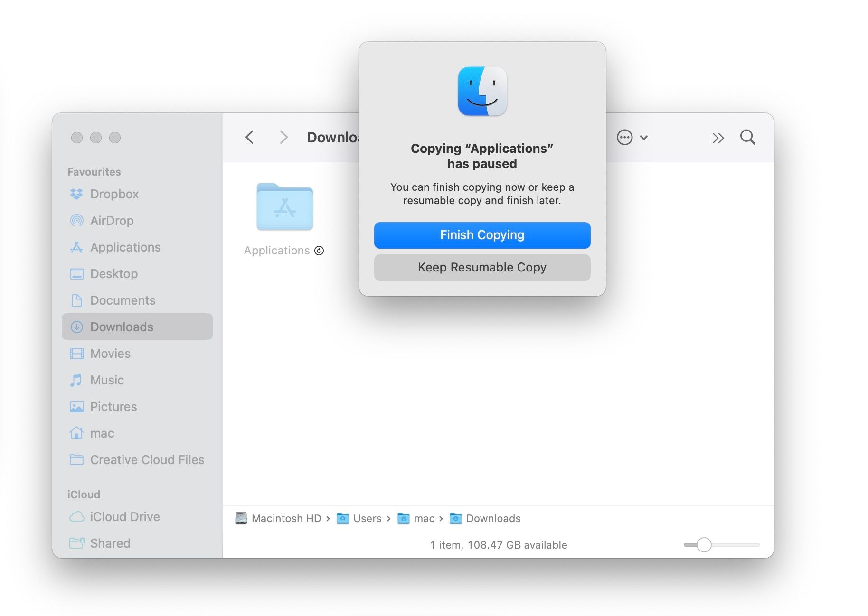
Task: Choose Keep Resumable Copy
Action: [x=482, y=268]
